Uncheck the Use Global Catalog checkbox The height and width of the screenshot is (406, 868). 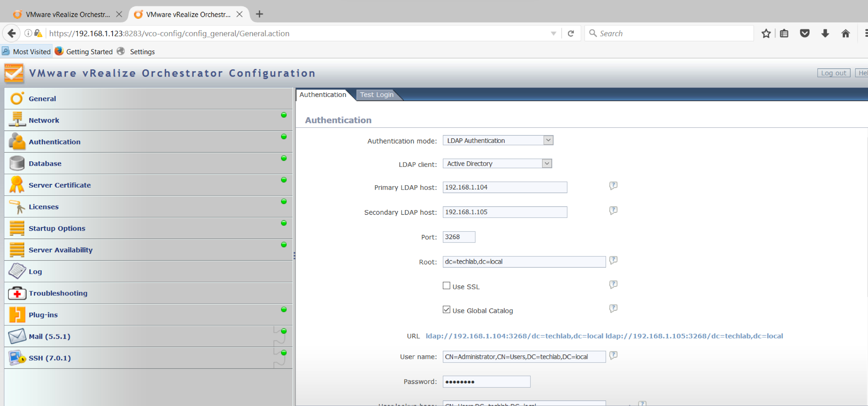pos(446,309)
